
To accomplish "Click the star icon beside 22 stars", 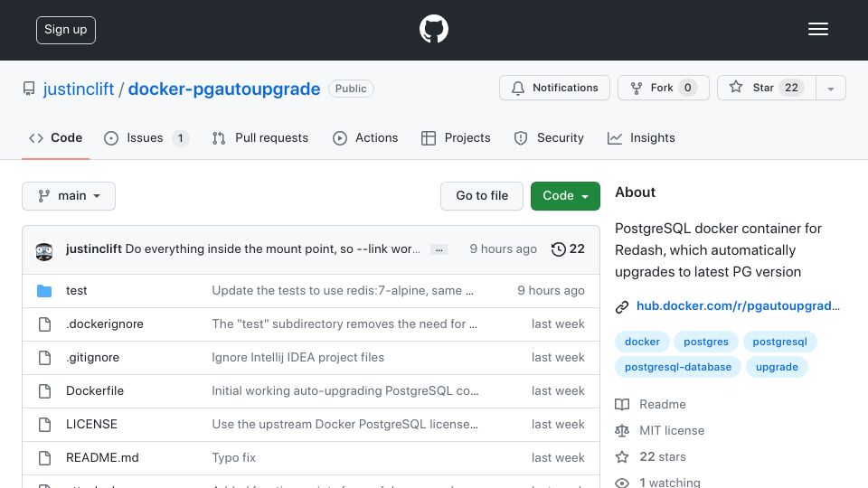I will click(622, 456).
